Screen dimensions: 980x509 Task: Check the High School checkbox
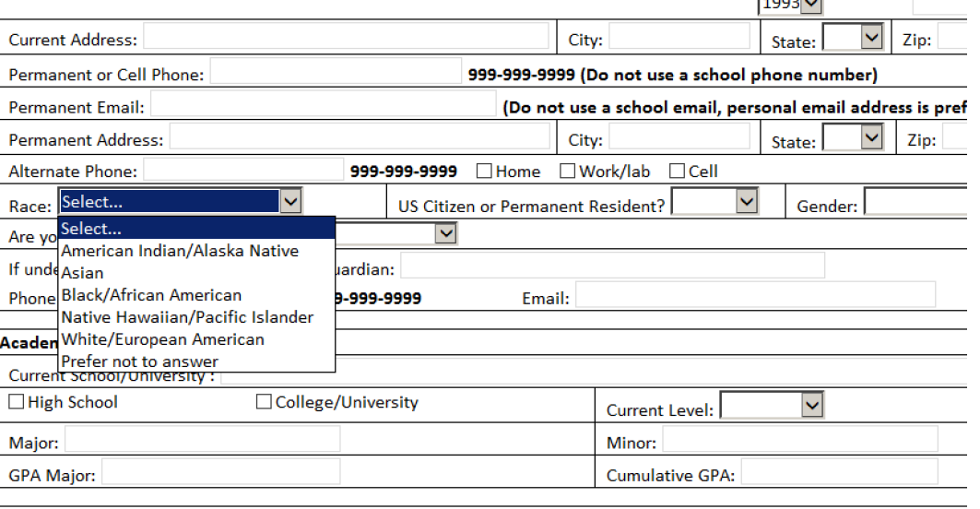pyautogui.click(x=17, y=402)
